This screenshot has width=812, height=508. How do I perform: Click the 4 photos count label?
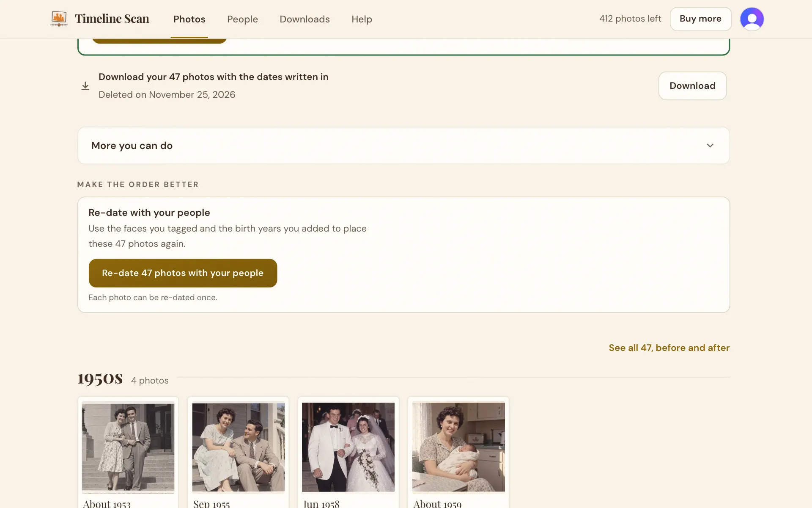tap(150, 381)
